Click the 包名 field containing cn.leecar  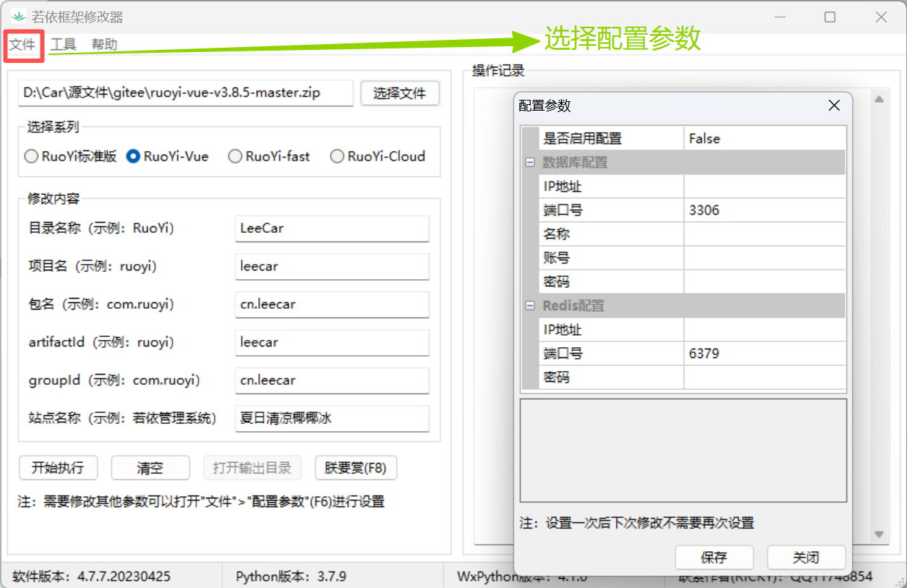332,304
